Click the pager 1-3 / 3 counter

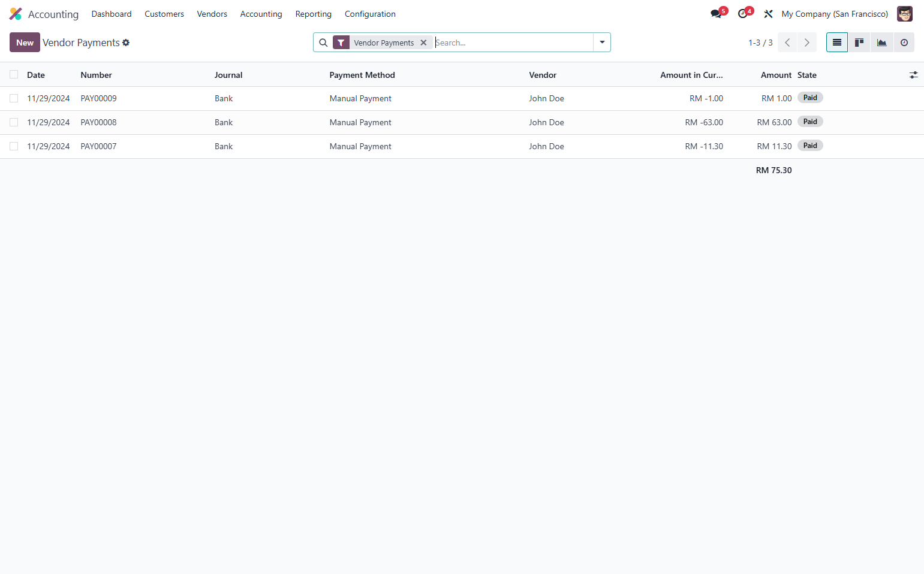(760, 43)
